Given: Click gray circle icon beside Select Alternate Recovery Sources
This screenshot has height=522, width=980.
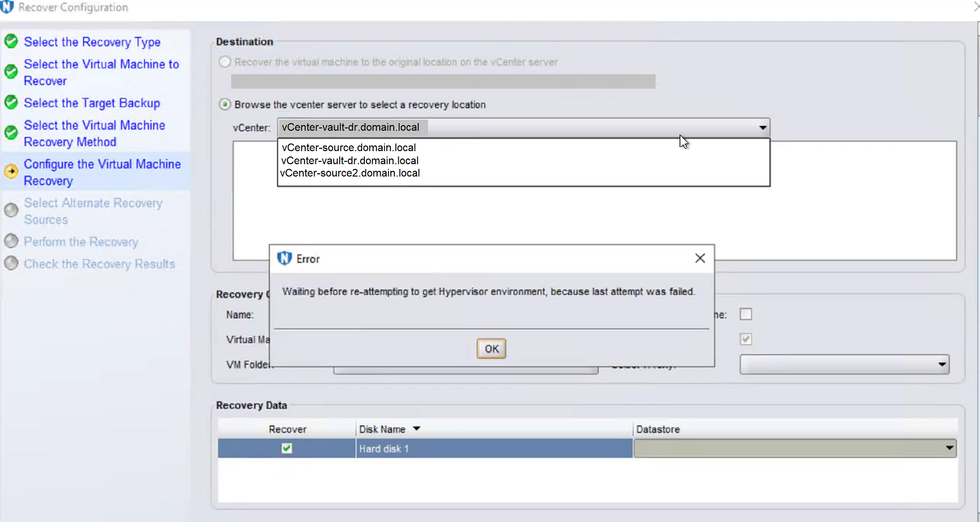Looking at the screenshot, I should click(11, 210).
